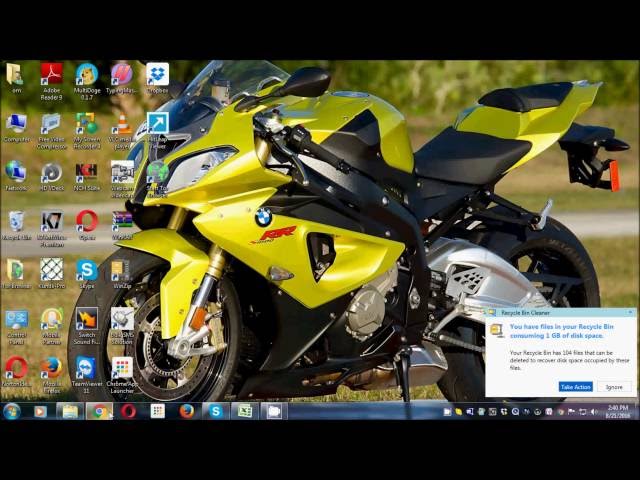Select the Network desktop icon

tap(16, 176)
